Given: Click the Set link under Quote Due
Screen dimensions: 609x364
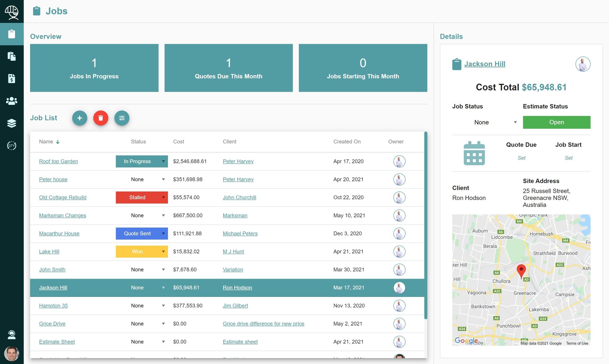Looking at the screenshot, I should (521, 158).
